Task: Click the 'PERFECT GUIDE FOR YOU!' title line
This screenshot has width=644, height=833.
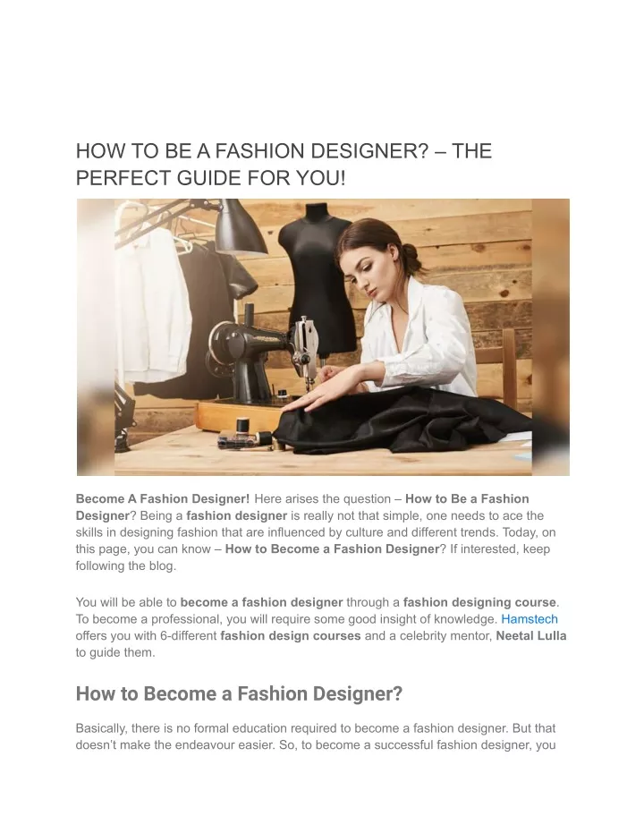Action: (x=211, y=178)
